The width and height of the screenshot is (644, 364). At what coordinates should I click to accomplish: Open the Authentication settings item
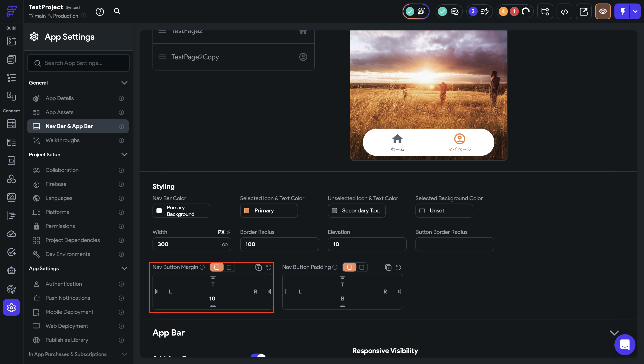coord(64,284)
